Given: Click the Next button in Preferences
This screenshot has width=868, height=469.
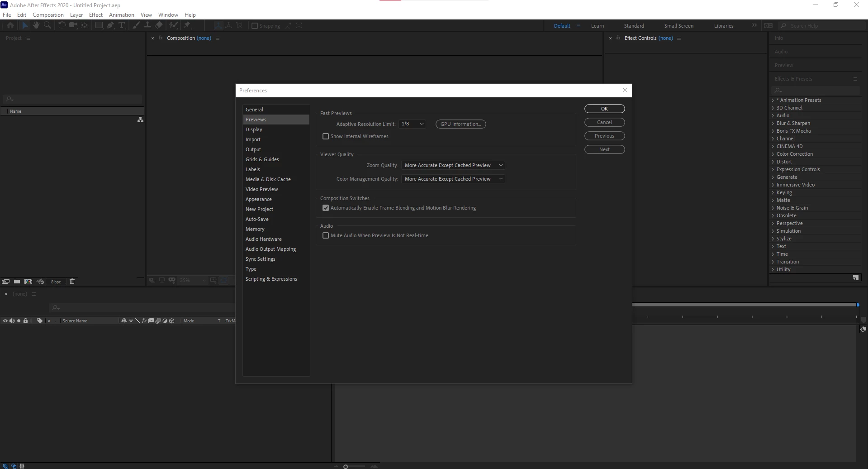Looking at the screenshot, I should pos(604,149).
